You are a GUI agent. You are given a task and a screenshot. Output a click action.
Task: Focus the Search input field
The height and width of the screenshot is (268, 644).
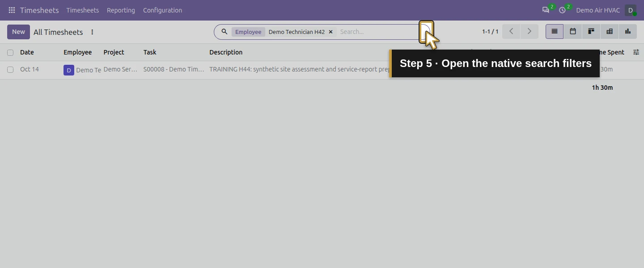click(378, 32)
